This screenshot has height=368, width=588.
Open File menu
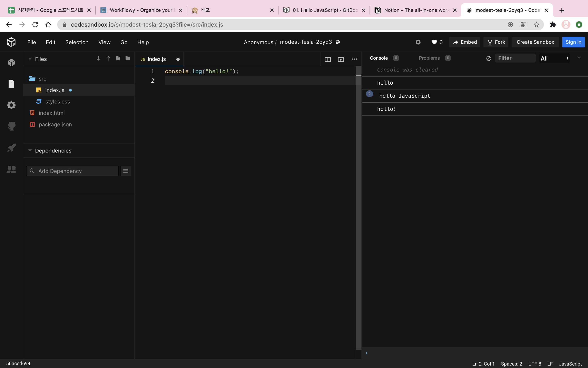32,42
